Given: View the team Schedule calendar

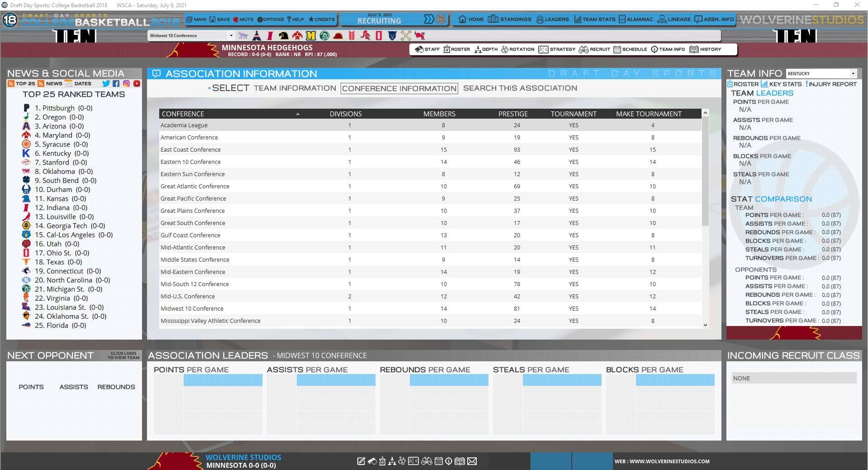Looking at the screenshot, I should pyautogui.click(x=630, y=49).
